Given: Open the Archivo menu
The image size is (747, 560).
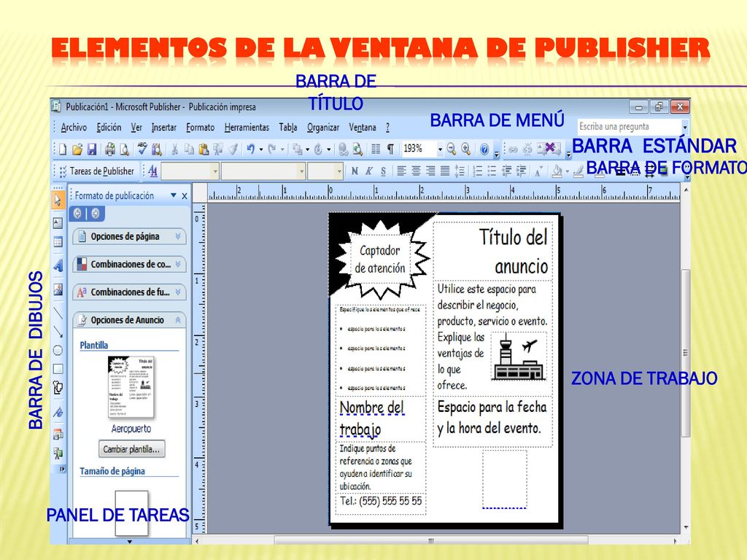Looking at the screenshot, I should [x=74, y=127].
